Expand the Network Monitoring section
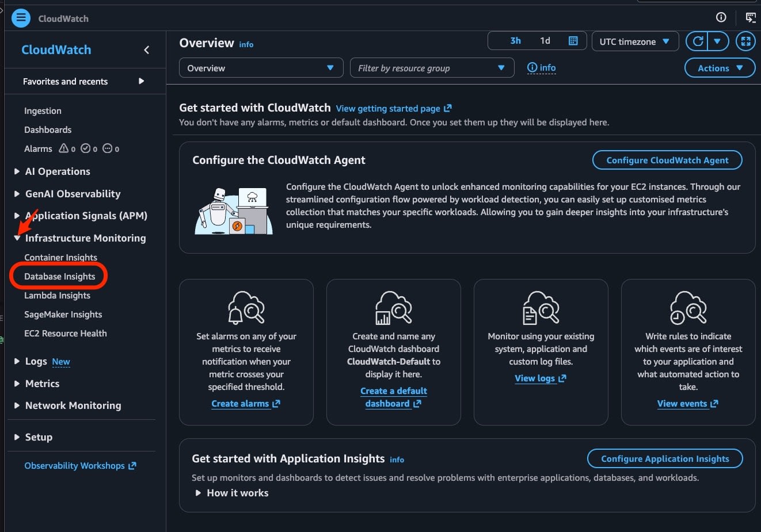This screenshot has height=532, width=761. point(17,405)
